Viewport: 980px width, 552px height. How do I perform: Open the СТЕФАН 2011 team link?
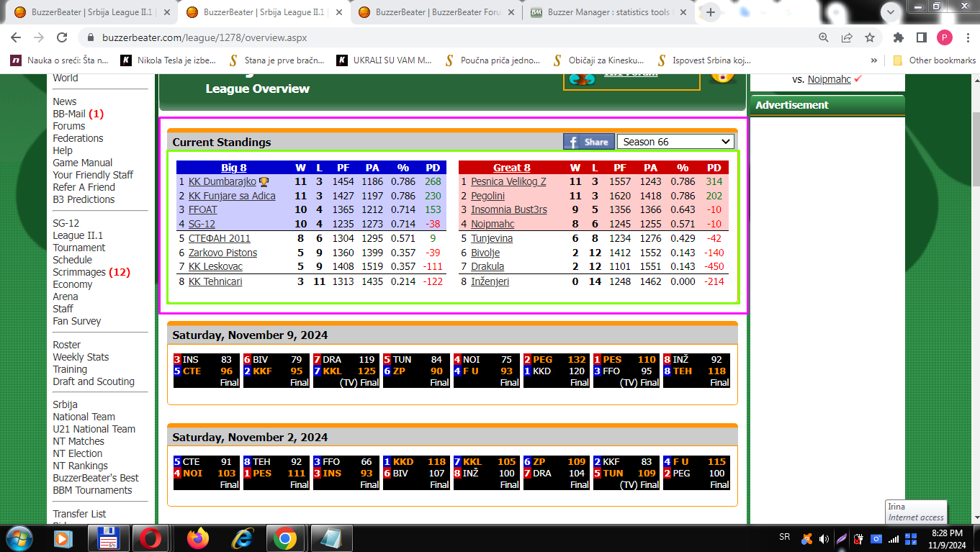220,238
